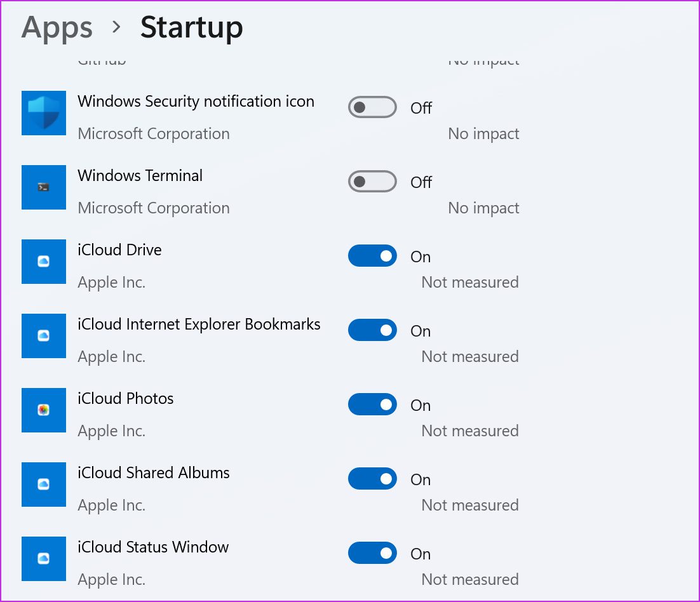Click the iCloud Shared Albums icon
700x602 pixels.
coord(44,484)
